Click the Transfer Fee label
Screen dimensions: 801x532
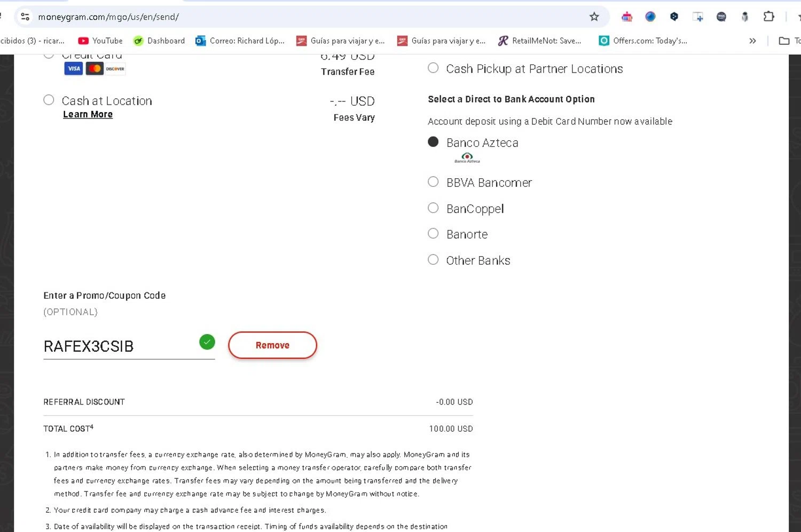point(348,72)
